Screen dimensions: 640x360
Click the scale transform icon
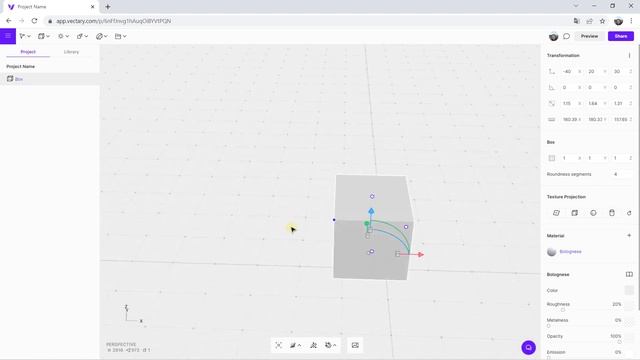point(552,104)
